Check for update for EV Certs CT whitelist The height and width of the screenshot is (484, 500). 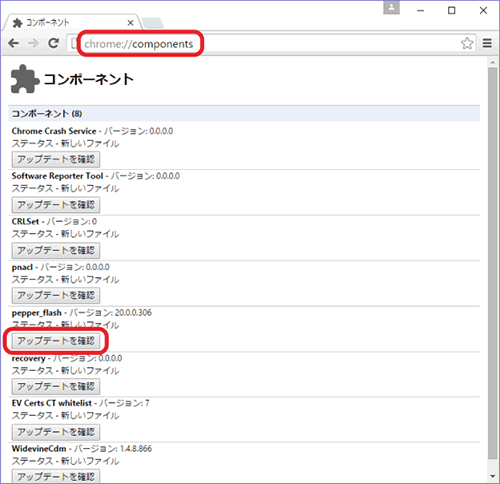[56, 432]
